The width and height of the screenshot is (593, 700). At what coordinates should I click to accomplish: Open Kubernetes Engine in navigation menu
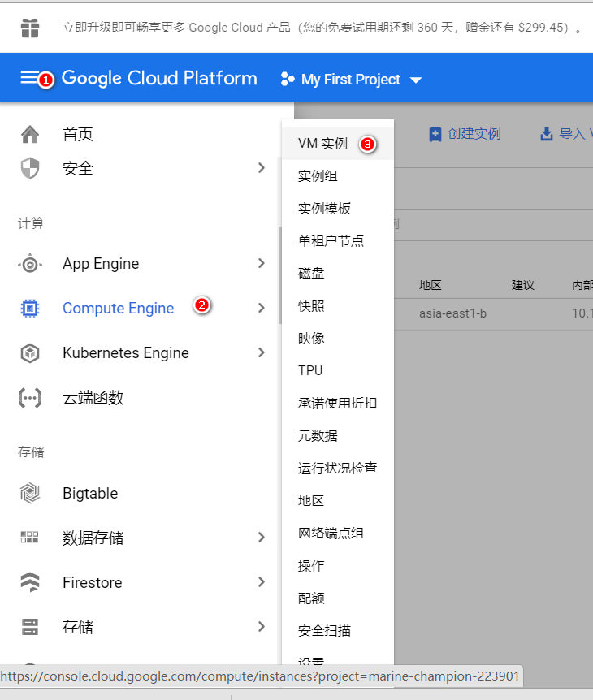[x=126, y=353]
